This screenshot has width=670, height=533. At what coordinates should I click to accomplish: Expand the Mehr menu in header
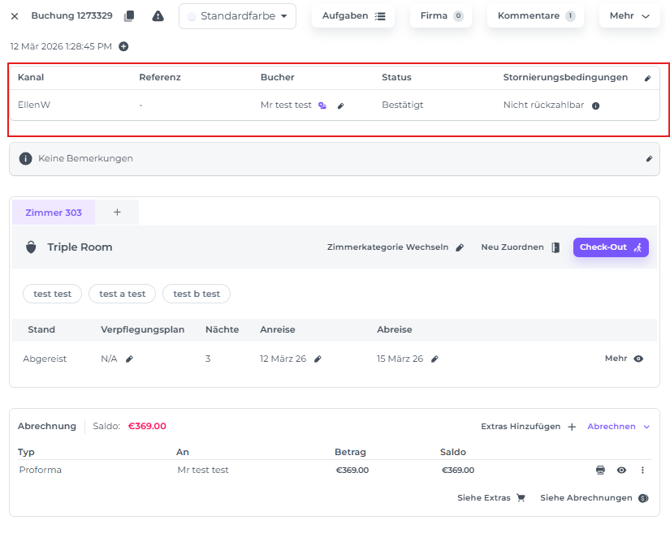(629, 16)
